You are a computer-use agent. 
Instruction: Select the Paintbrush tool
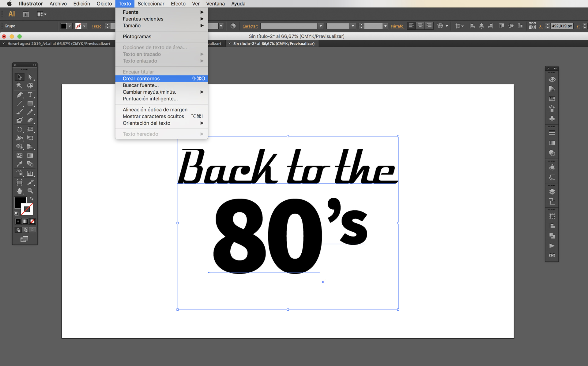coord(19,112)
